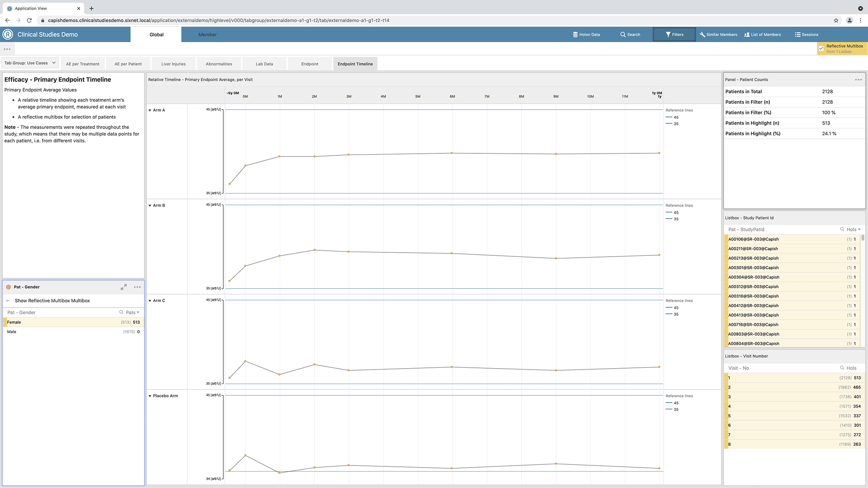Deselect Female in the gender list
Viewport: 868px width, 488px height.
tap(14, 322)
